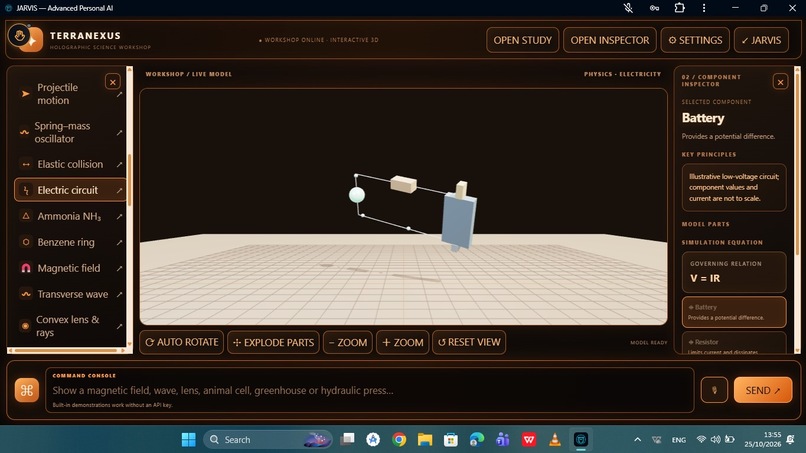The width and height of the screenshot is (806, 453).
Task: Open Windows Start menu
Action: [188, 440]
